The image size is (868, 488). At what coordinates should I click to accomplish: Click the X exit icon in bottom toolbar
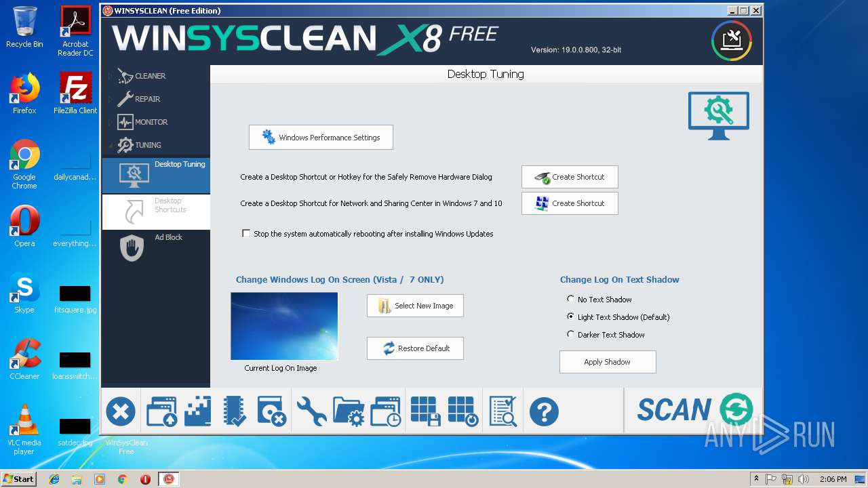pos(121,411)
